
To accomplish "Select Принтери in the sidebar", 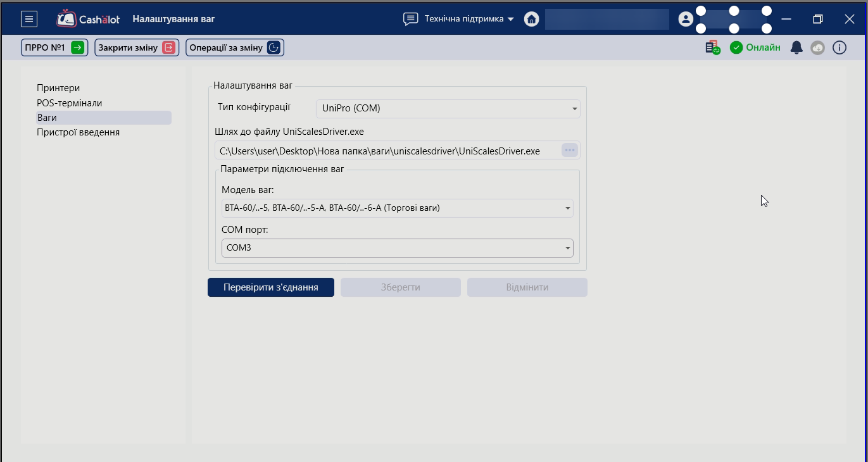I will click(58, 88).
